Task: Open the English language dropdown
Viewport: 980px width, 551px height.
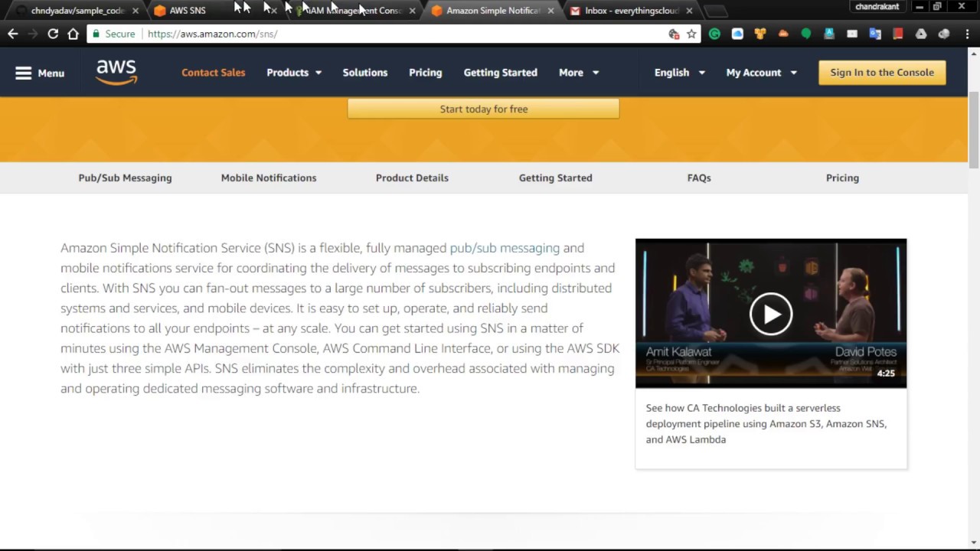Action: click(680, 73)
